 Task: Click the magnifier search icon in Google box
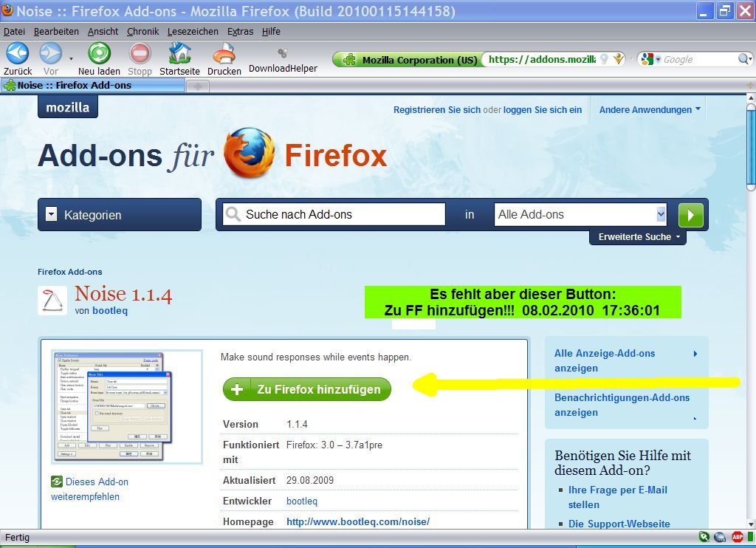744,59
